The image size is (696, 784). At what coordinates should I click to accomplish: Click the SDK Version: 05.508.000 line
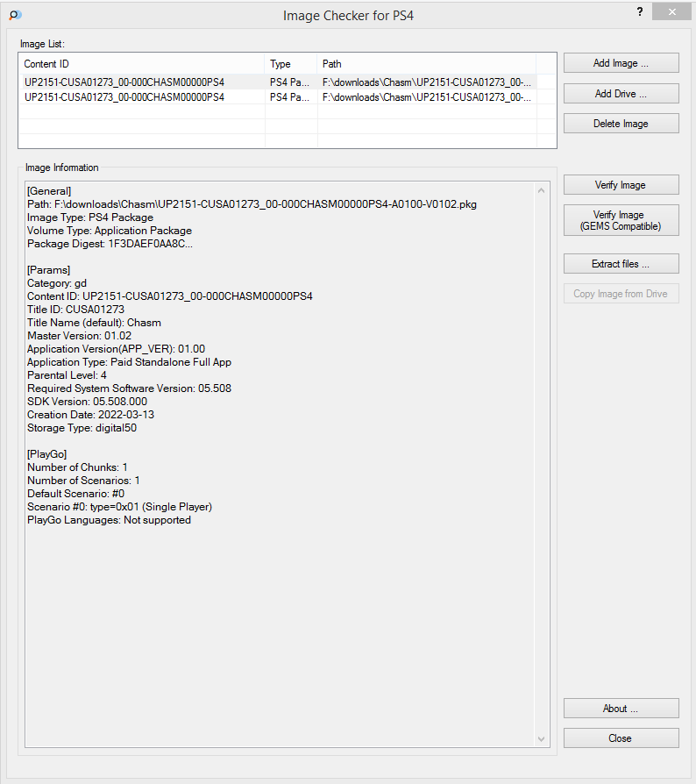tap(88, 402)
